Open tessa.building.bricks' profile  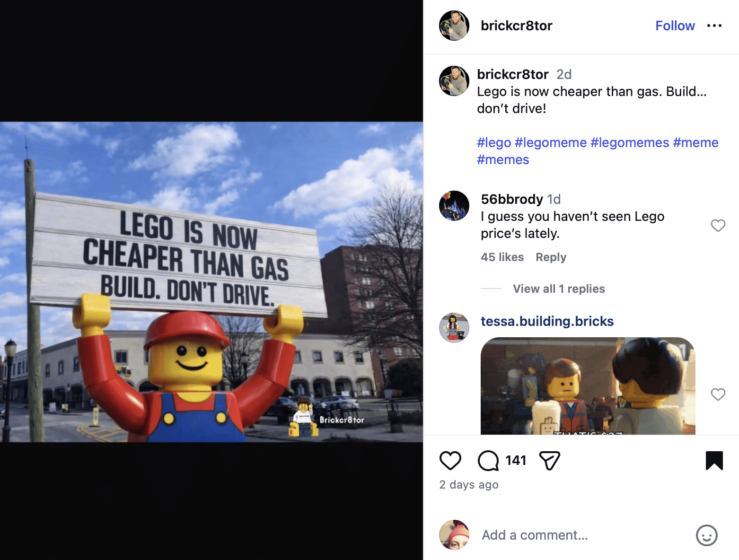[x=547, y=321]
